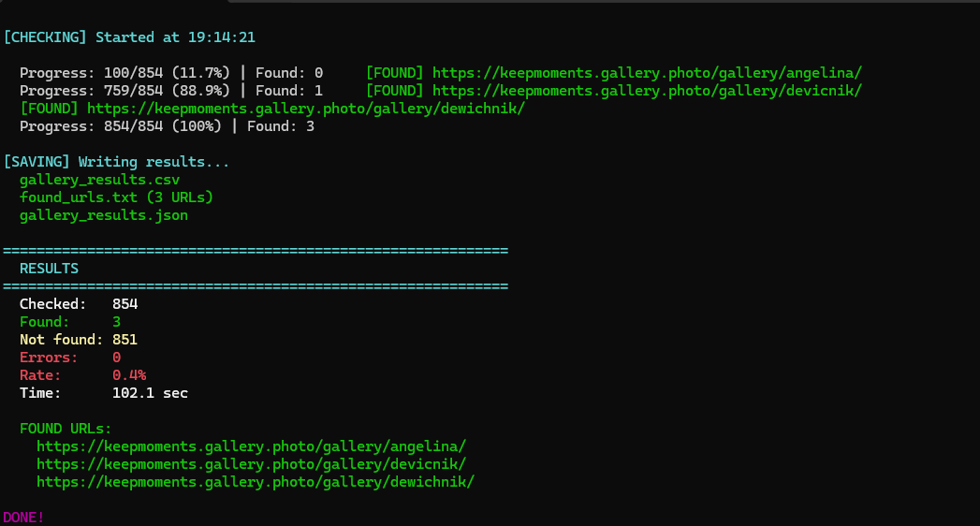980x526 pixels.
Task: Click the Rate: 0.4% value
Action: pos(129,375)
